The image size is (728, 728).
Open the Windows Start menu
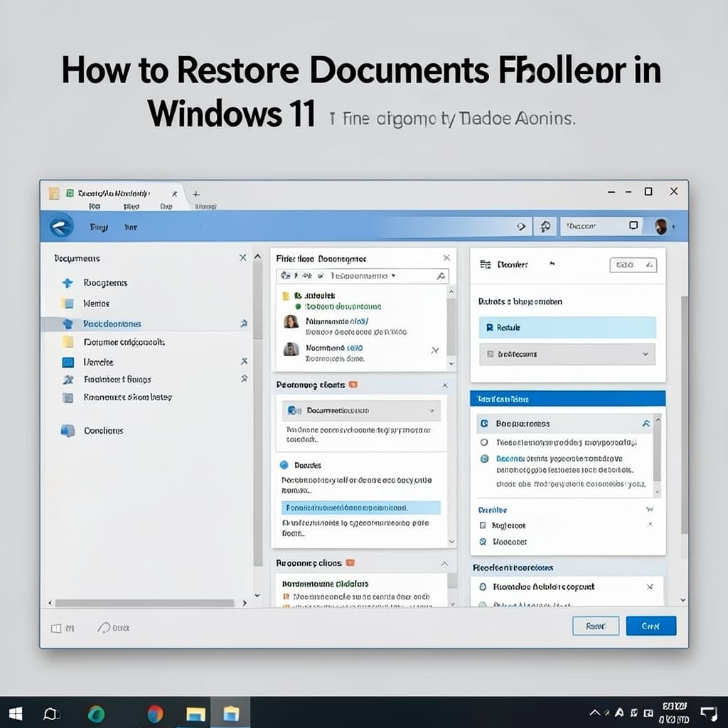pyautogui.click(x=16, y=714)
